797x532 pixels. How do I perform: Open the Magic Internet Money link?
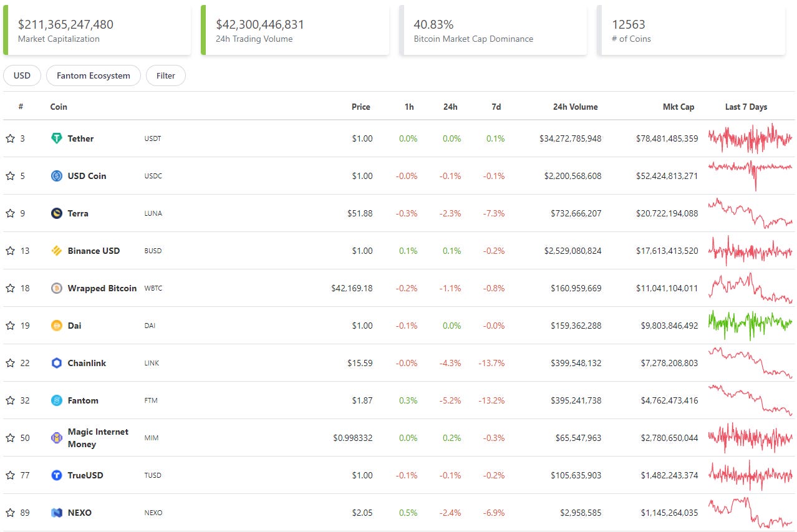(x=98, y=438)
